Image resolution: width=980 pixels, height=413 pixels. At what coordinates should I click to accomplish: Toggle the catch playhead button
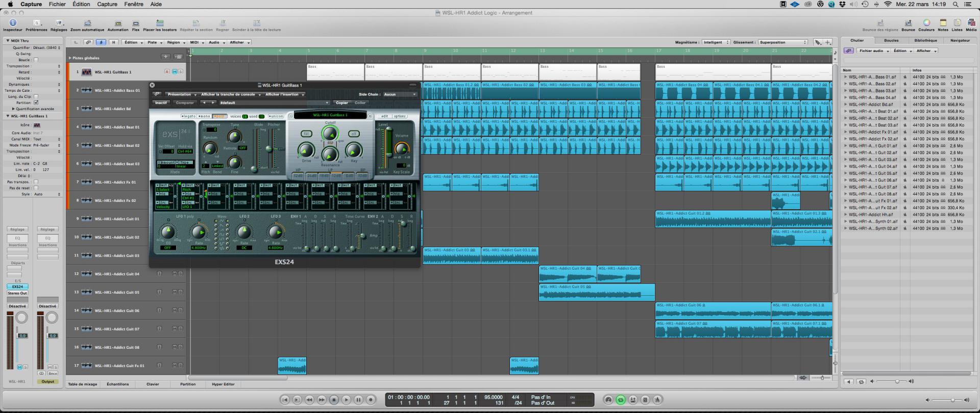pyautogui.click(x=101, y=42)
